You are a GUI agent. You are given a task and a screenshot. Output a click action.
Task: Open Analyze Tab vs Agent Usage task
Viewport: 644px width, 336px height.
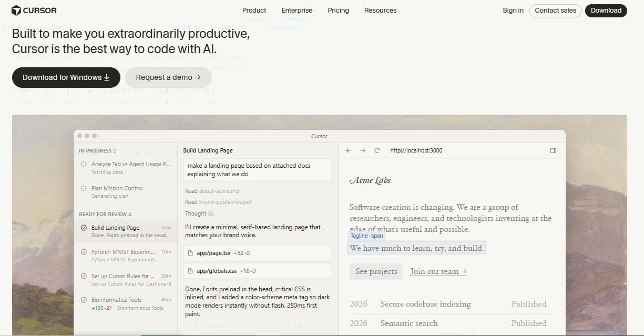(x=126, y=168)
